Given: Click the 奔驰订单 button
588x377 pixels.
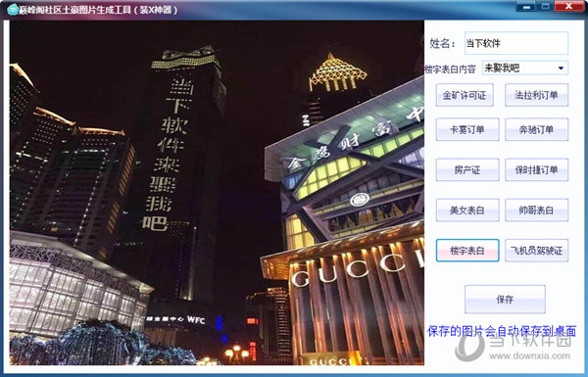Looking at the screenshot, I should (536, 129).
